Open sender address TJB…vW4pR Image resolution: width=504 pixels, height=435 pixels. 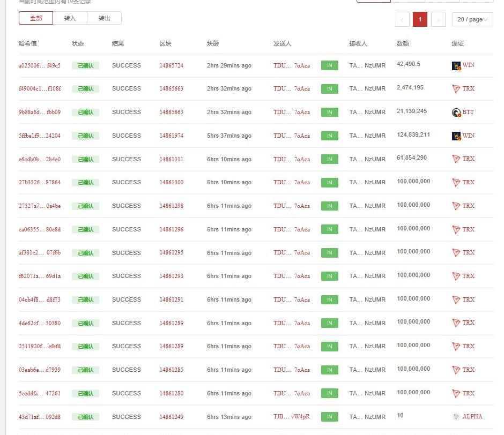coord(291,417)
